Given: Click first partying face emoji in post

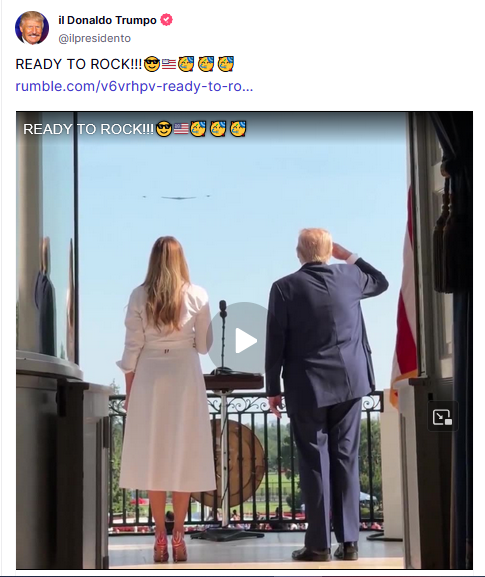Looking at the screenshot, I should [186, 64].
